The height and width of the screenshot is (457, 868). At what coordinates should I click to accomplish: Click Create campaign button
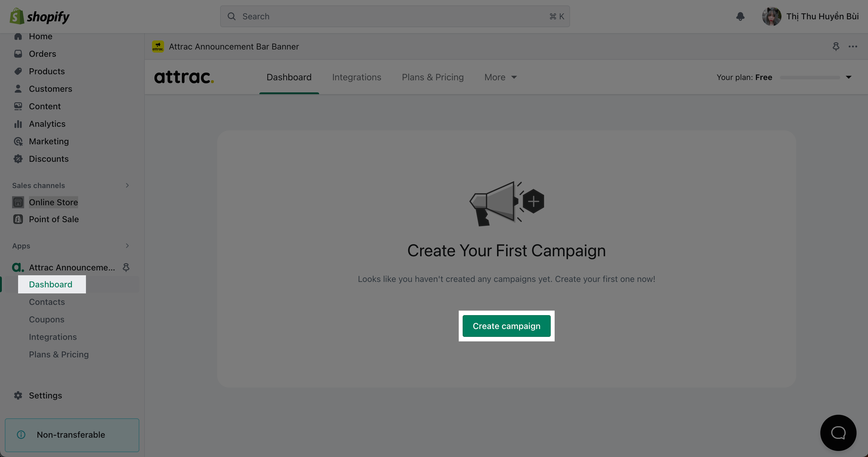(x=506, y=326)
